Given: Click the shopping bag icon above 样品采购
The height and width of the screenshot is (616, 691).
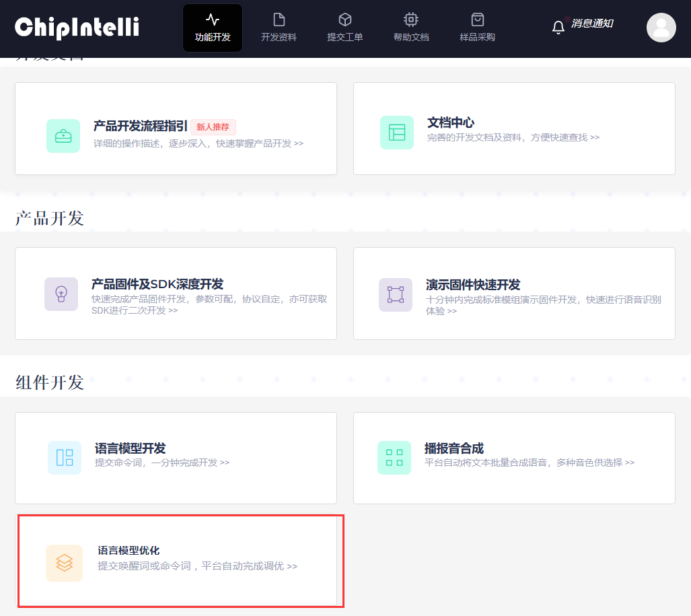Looking at the screenshot, I should click(x=477, y=20).
